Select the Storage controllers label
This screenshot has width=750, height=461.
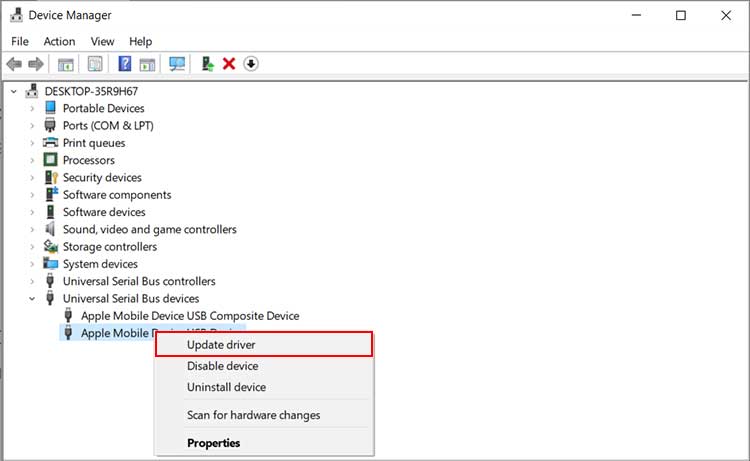[110, 247]
